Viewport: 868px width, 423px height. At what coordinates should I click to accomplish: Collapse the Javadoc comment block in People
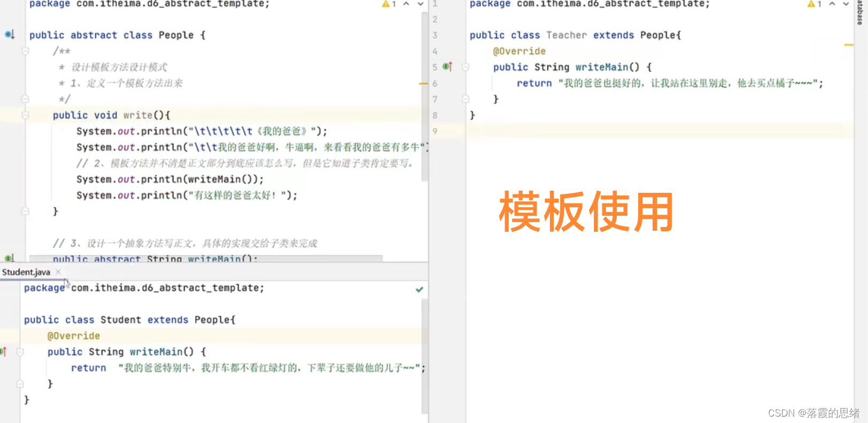25,51
